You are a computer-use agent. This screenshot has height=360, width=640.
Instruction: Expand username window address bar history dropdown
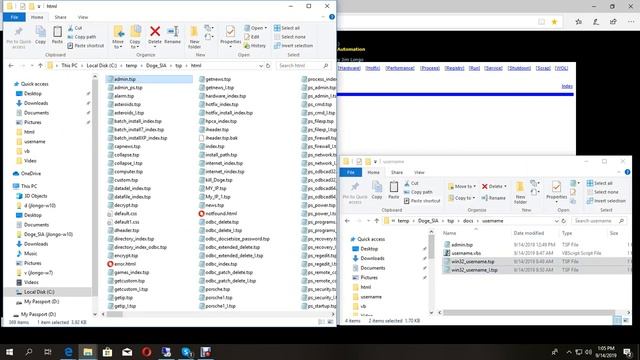(556, 221)
